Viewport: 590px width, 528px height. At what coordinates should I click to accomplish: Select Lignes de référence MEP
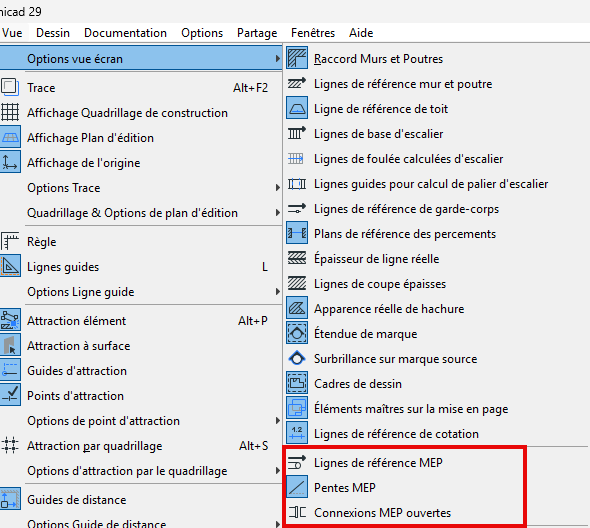tap(404, 463)
